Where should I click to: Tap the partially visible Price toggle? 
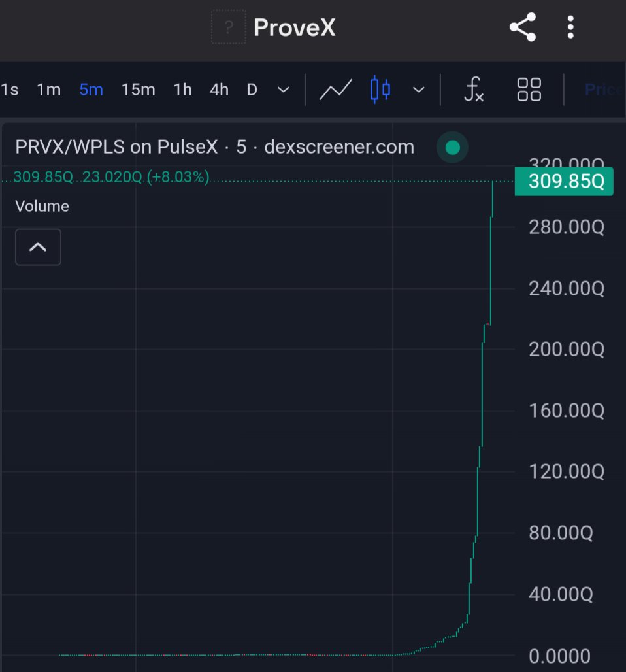coord(604,90)
